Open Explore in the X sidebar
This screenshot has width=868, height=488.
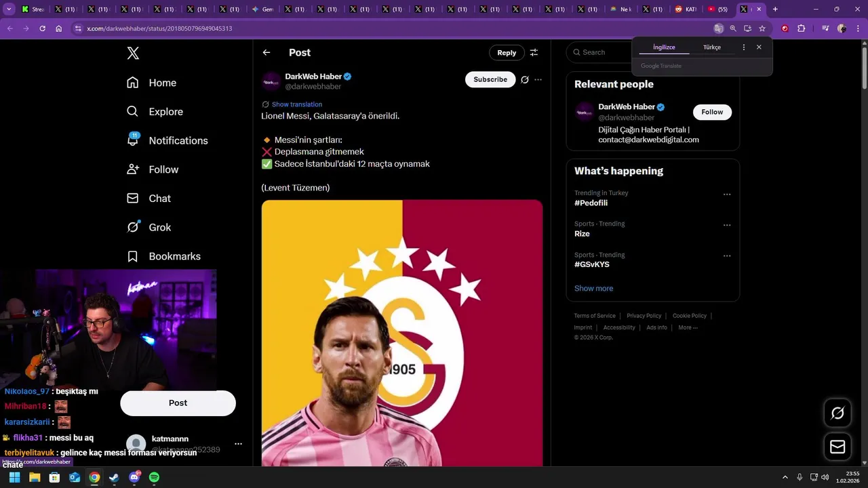tap(155, 112)
